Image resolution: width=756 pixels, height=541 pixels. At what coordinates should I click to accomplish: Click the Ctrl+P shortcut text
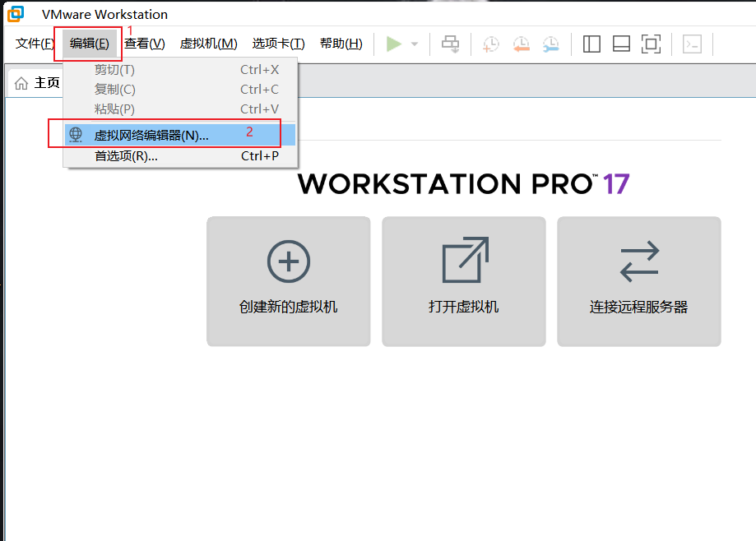click(x=260, y=156)
